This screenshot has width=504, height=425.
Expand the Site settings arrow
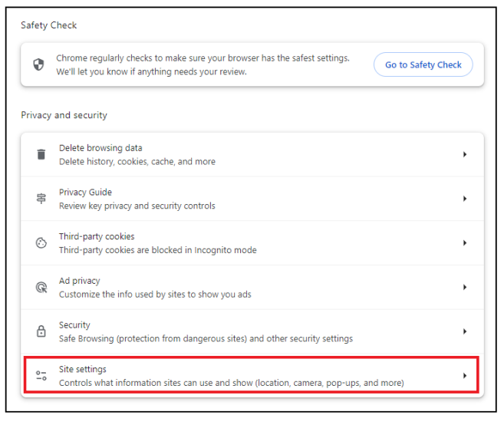[465, 375]
